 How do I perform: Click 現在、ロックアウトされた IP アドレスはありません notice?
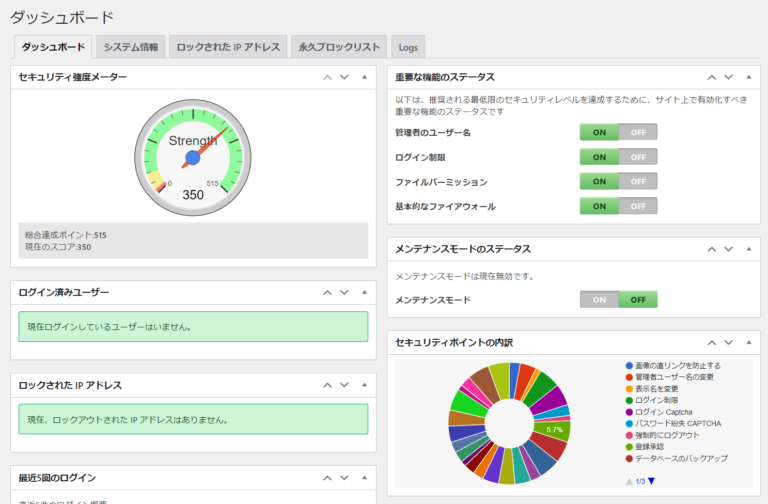tap(193, 419)
